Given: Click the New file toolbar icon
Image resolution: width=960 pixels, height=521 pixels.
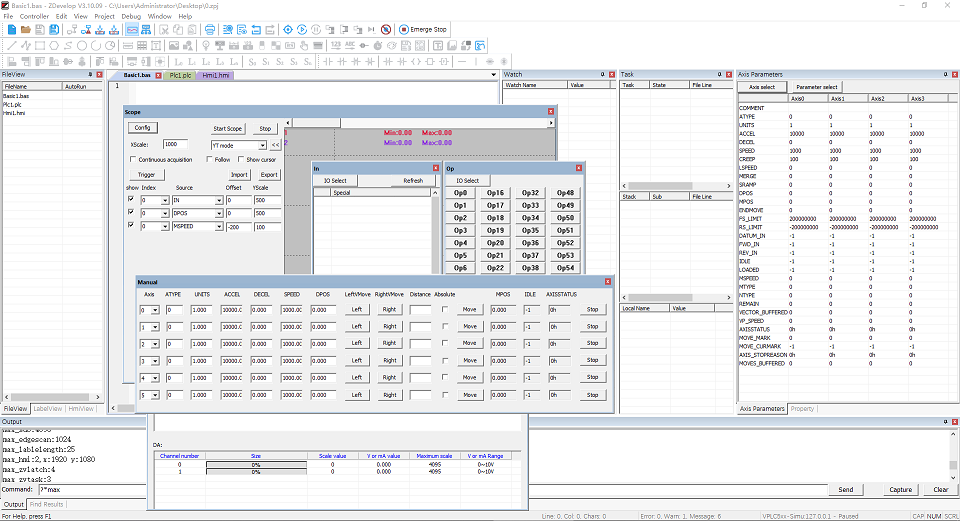Looking at the screenshot, I should (12, 29).
